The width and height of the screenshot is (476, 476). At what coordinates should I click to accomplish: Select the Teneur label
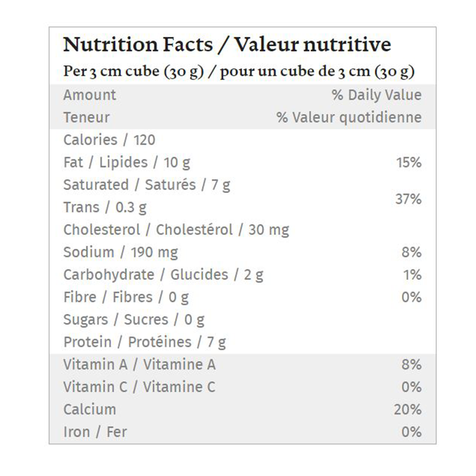coord(86,117)
